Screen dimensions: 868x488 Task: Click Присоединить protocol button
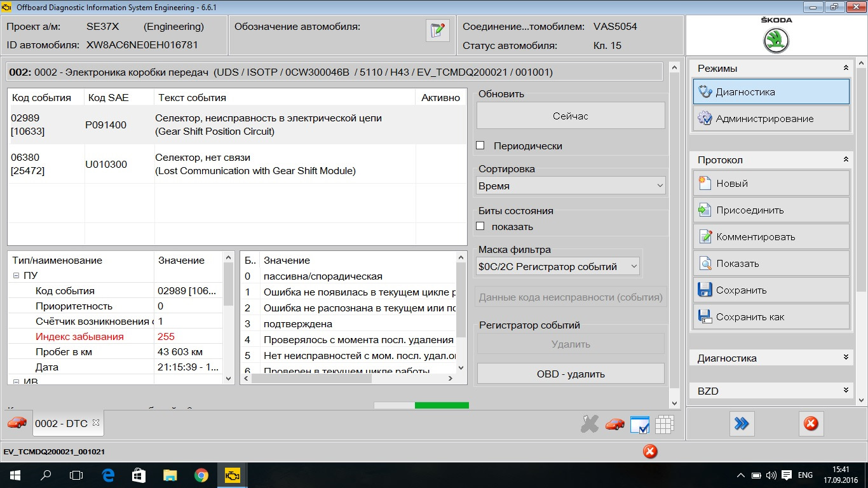click(771, 210)
